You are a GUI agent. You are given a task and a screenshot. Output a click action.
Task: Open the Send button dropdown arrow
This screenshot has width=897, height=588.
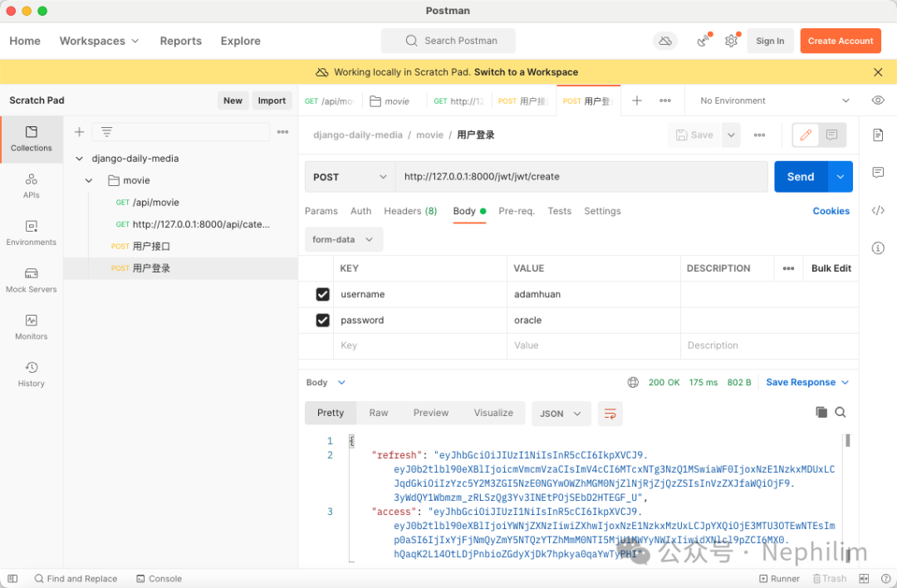(x=840, y=177)
